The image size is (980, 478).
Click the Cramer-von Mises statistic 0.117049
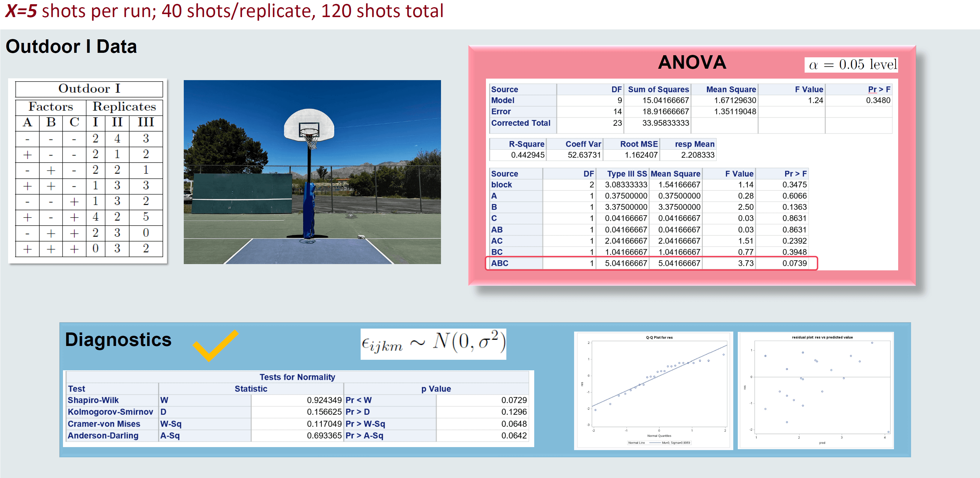point(324,424)
